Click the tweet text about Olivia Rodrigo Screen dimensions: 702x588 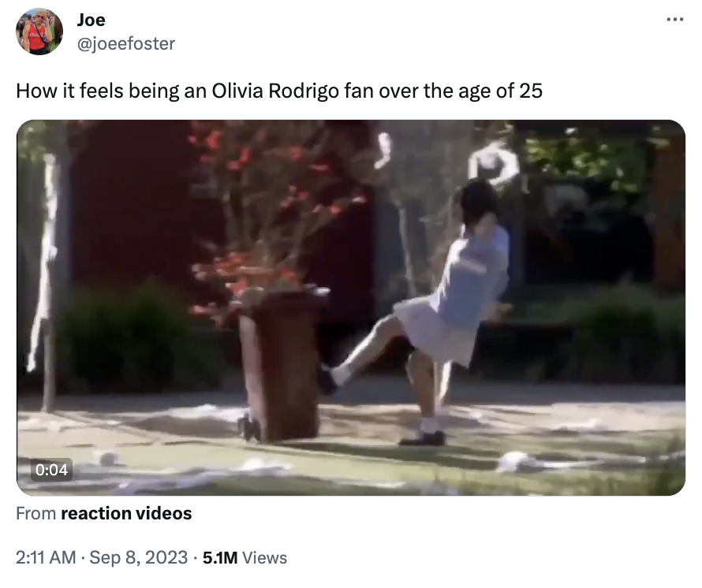[x=279, y=91]
